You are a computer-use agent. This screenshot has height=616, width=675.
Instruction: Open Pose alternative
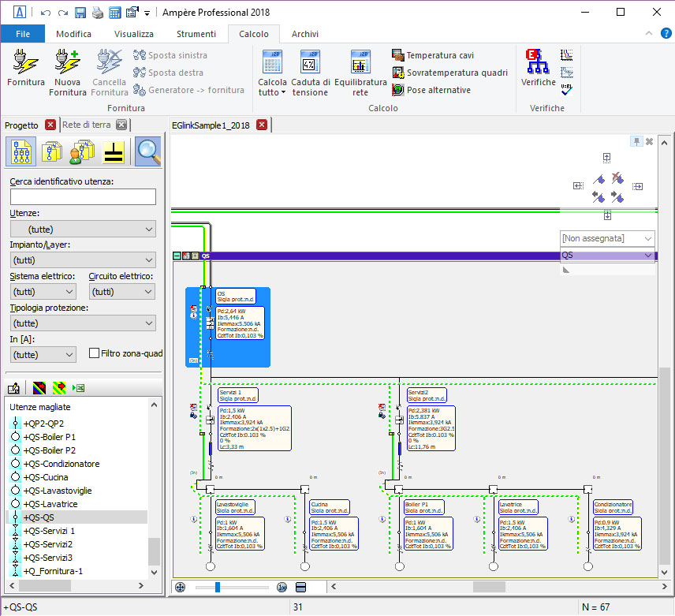tap(431, 90)
